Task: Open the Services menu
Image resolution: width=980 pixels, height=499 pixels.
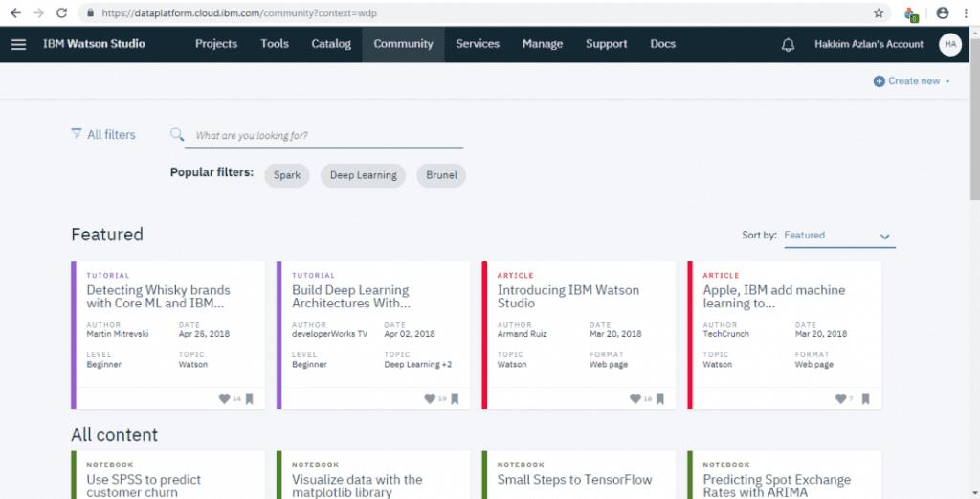Action: (x=478, y=44)
